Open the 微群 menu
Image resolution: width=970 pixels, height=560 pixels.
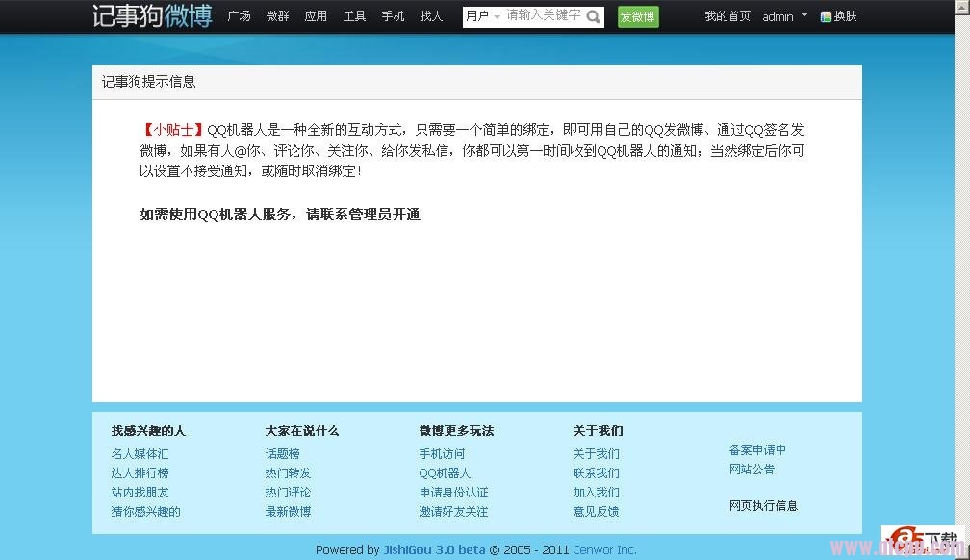point(277,16)
